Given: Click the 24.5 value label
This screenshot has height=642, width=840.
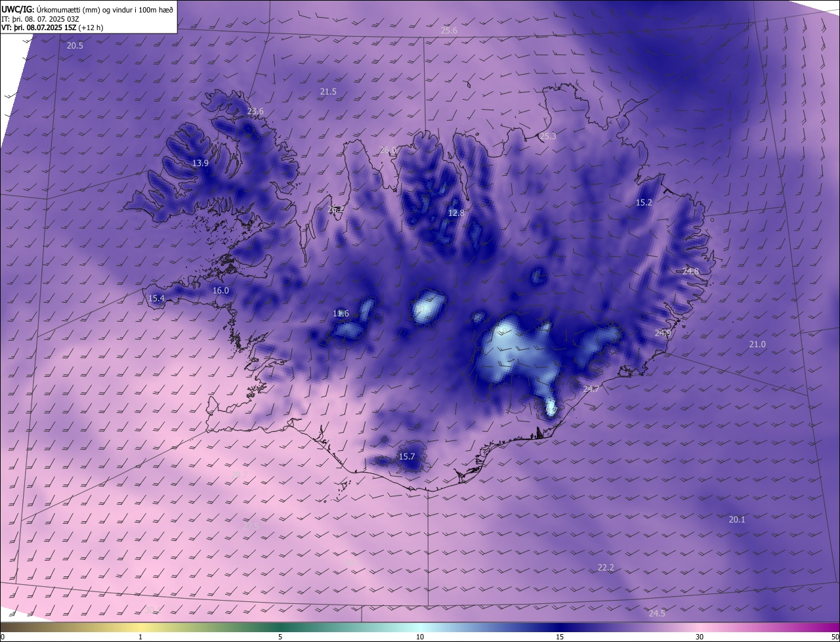Looking at the screenshot, I should click(x=657, y=614).
